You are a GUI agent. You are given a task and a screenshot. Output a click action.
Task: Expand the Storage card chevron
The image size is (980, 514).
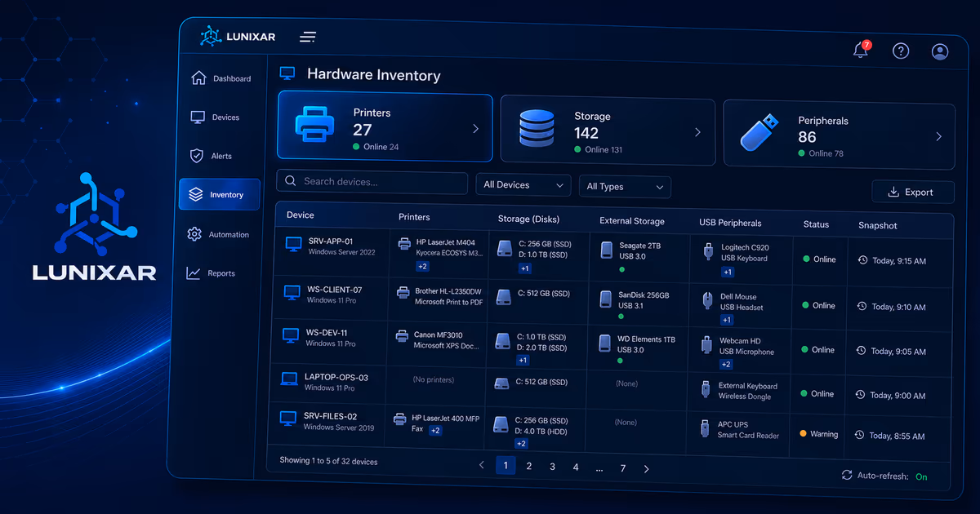(697, 131)
